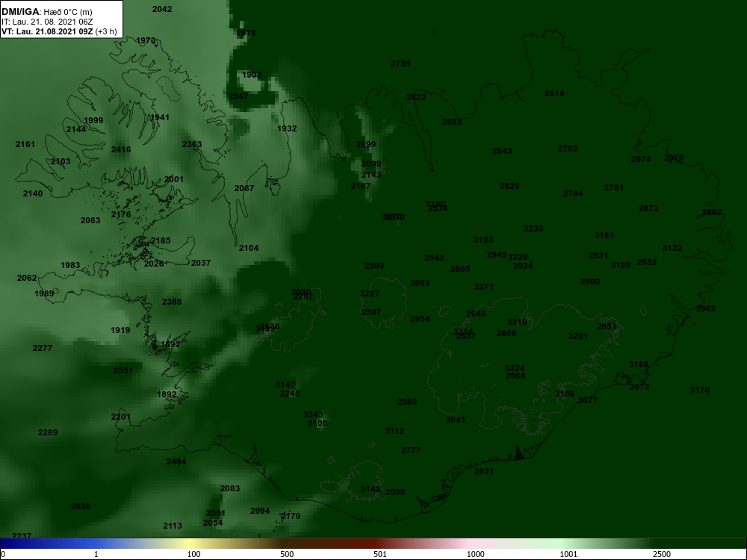Viewport: 747px width, 560px height.
Task: Click the map value "2974"
Action: pos(641,159)
